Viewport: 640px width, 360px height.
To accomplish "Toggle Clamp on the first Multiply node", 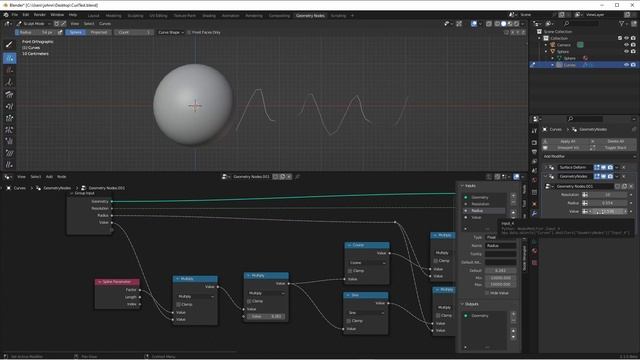I will pos(178,304).
